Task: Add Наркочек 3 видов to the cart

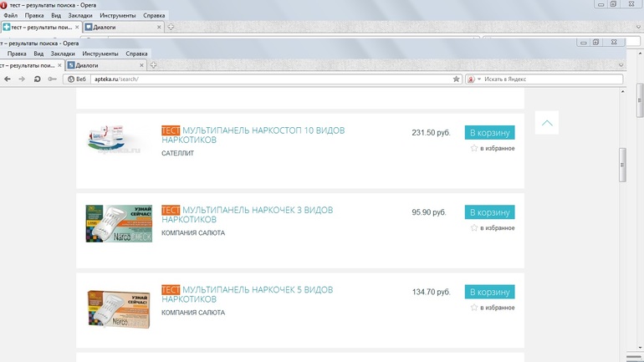Action: point(489,212)
